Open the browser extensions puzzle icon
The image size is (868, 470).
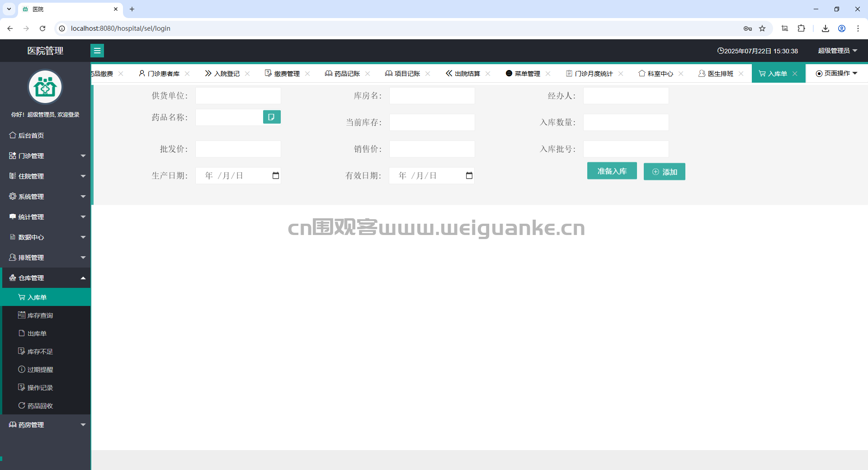[801, 28]
